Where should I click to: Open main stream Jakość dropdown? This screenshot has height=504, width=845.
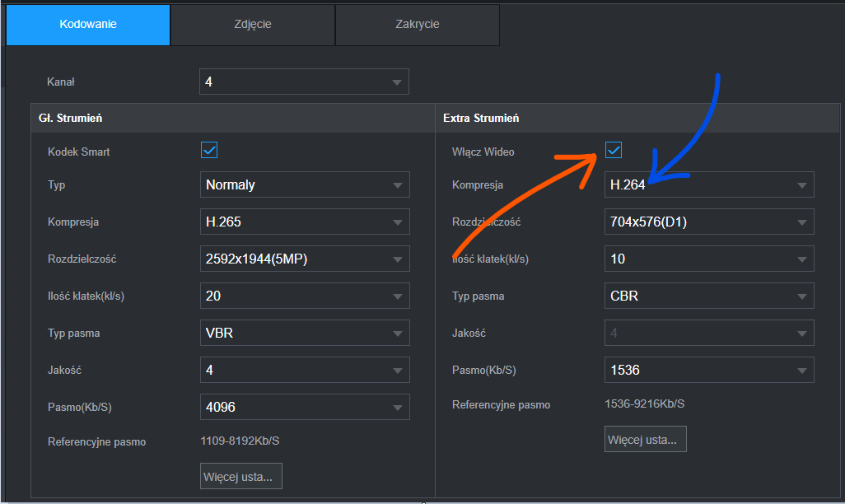[x=305, y=370]
